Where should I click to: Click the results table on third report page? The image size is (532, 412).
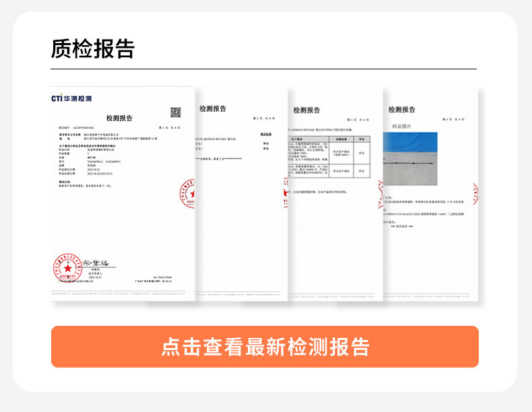(x=330, y=158)
